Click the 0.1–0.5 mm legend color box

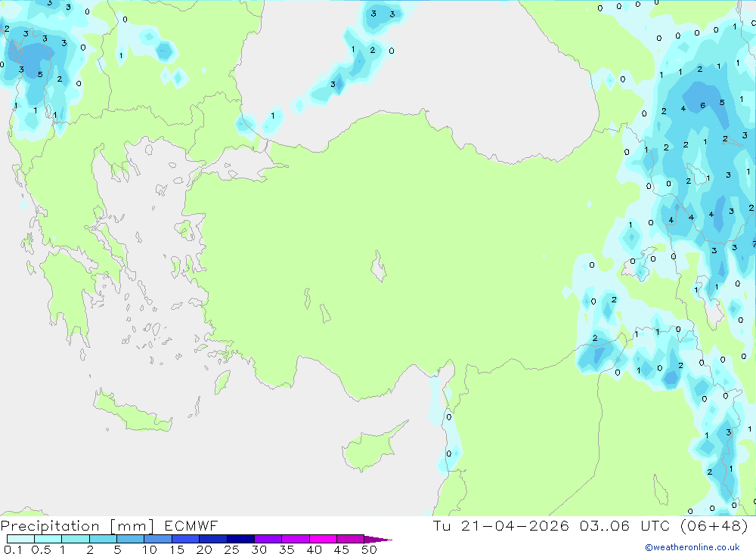click(x=20, y=539)
